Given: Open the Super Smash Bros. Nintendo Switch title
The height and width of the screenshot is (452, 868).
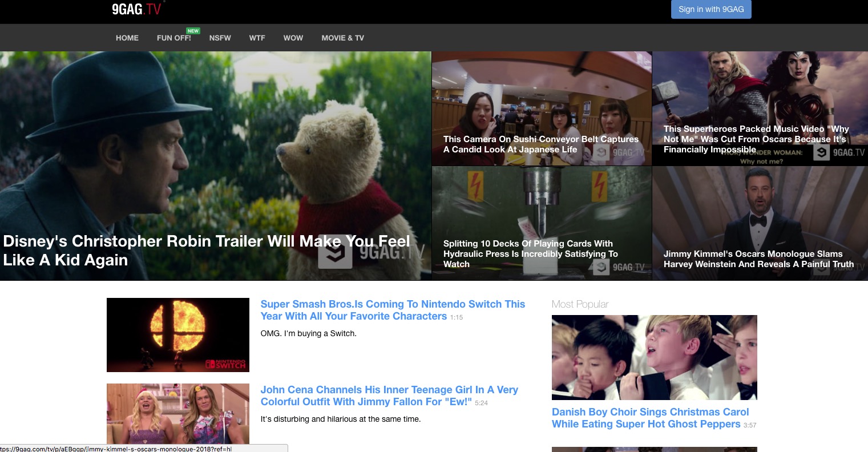Looking at the screenshot, I should pos(393,310).
